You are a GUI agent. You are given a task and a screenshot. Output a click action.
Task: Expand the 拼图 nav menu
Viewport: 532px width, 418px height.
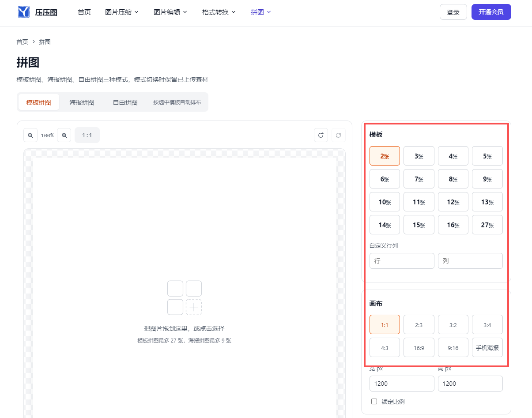coord(260,12)
